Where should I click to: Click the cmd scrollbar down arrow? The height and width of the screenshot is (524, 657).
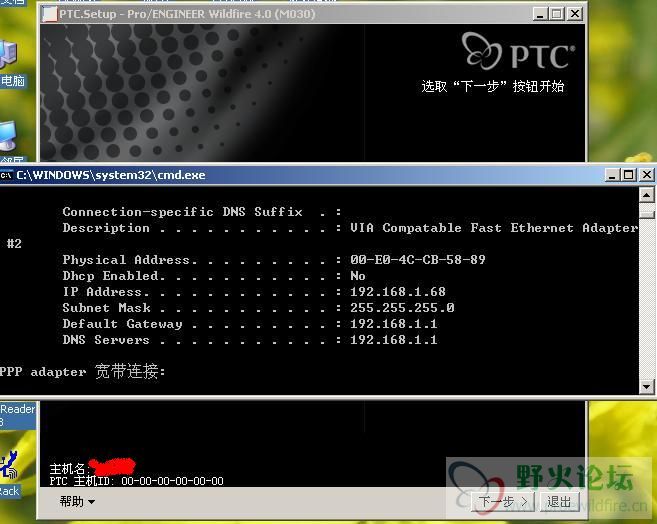coord(647,386)
